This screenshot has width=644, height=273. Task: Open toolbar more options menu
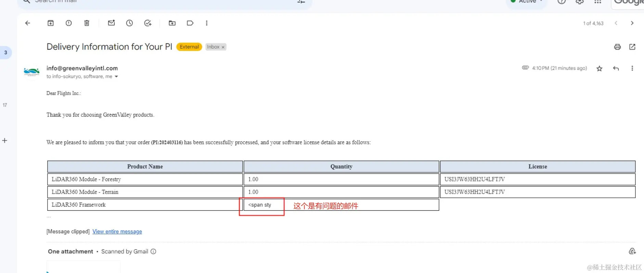point(207,23)
